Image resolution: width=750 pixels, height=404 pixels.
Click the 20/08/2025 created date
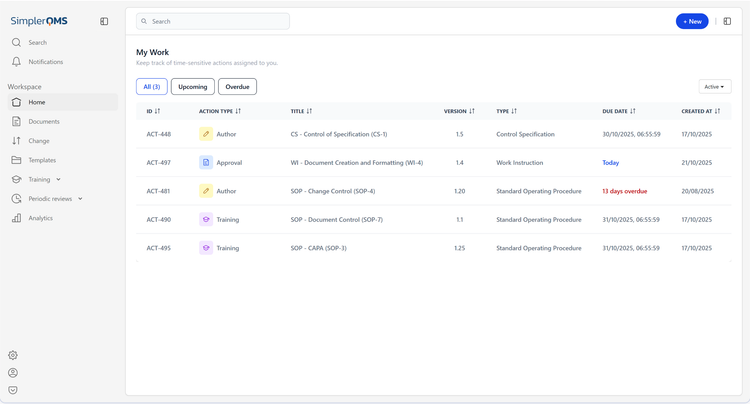click(697, 191)
